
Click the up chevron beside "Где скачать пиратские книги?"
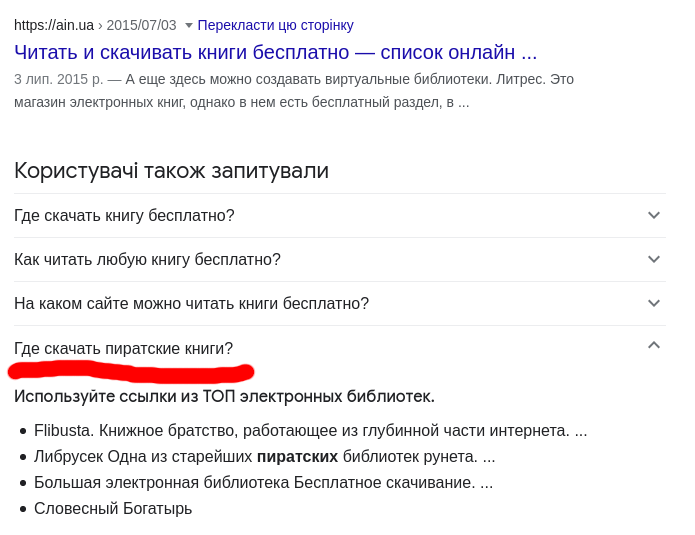coord(654,345)
